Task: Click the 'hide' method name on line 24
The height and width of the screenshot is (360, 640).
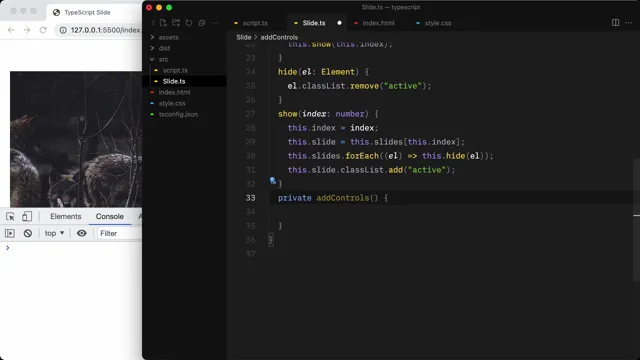Action: click(x=287, y=72)
